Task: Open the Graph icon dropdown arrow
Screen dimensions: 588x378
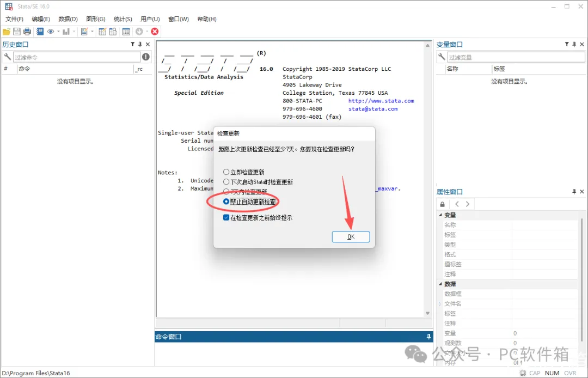Action: (x=74, y=32)
